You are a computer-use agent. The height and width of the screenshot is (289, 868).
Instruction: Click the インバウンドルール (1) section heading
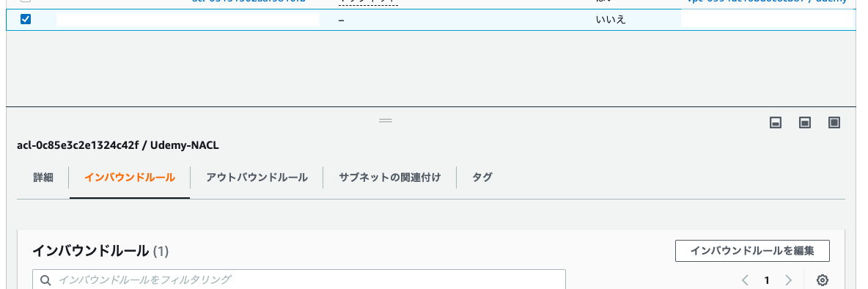pyautogui.click(x=100, y=251)
